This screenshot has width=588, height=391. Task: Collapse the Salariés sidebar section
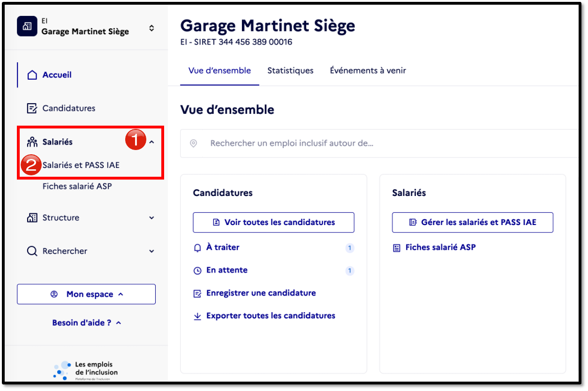pos(151,142)
